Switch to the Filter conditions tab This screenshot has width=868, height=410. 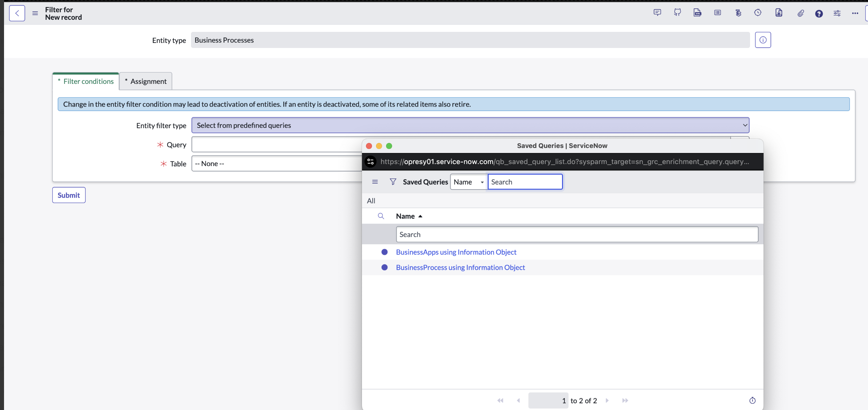(85, 81)
